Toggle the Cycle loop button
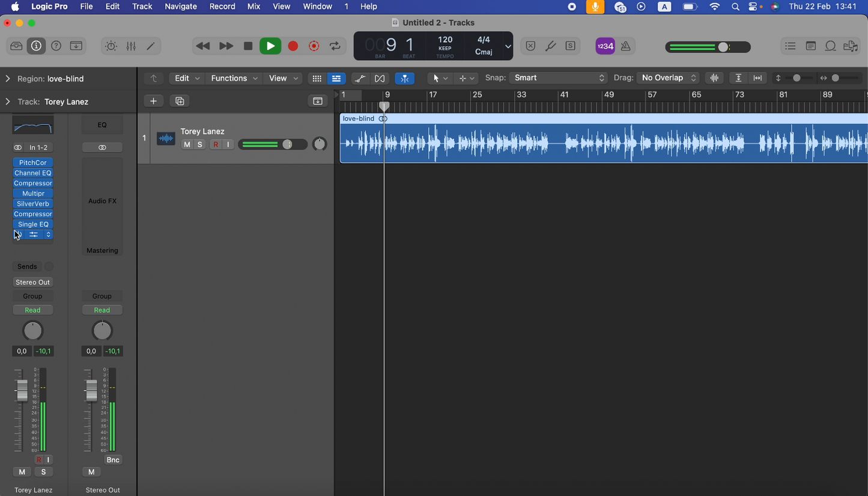This screenshot has width=868, height=496. pos(335,46)
